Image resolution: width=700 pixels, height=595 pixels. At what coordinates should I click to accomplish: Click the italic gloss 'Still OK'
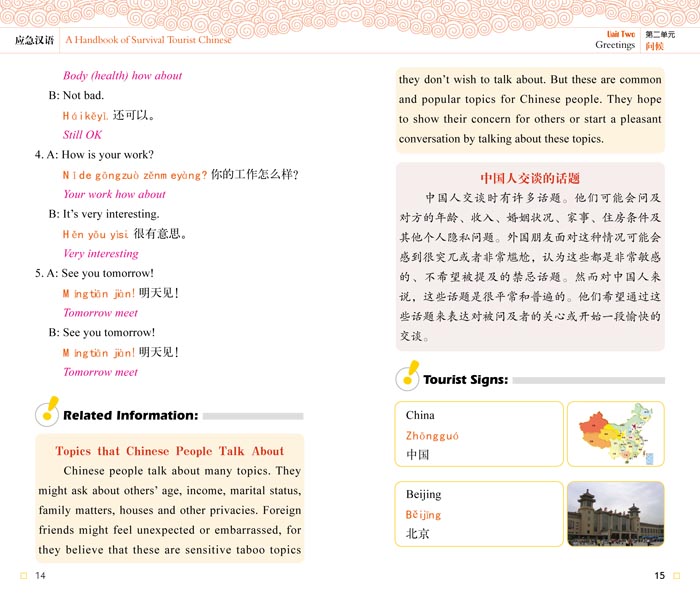click(83, 135)
